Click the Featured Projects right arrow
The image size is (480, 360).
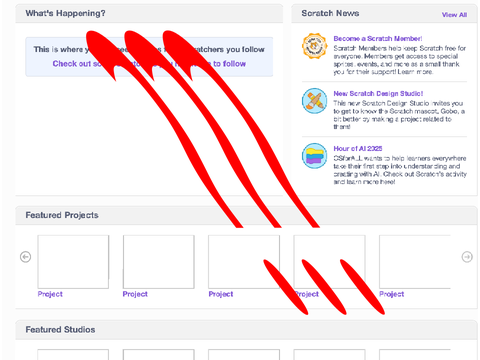click(x=467, y=257)
